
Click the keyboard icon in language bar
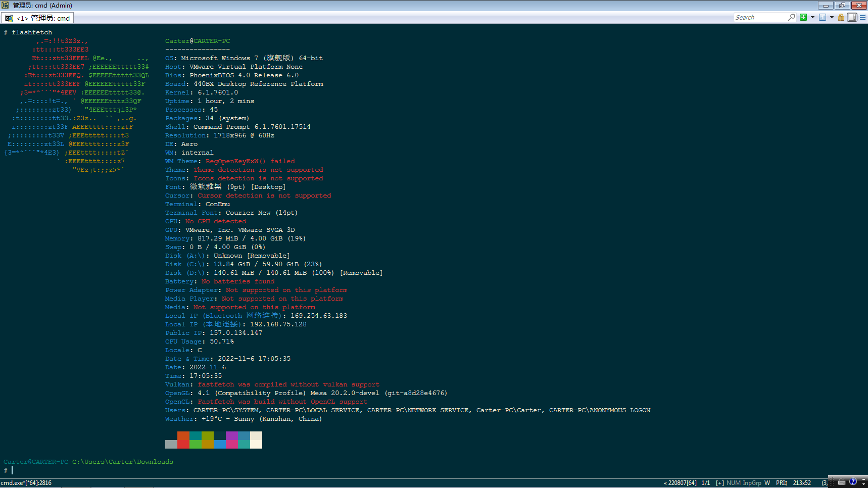(842, 482)
